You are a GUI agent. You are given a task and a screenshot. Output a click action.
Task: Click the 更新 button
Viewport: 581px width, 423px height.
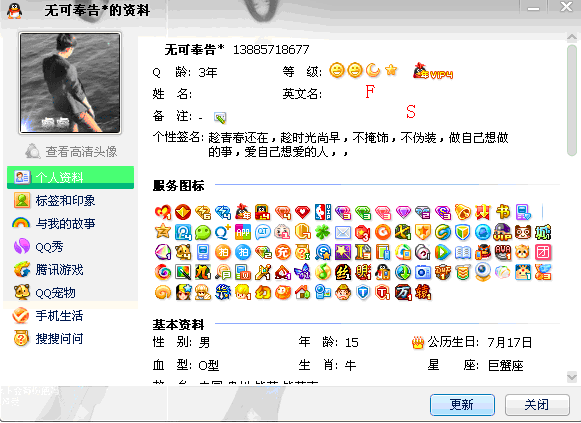click(x=462, y=404)
